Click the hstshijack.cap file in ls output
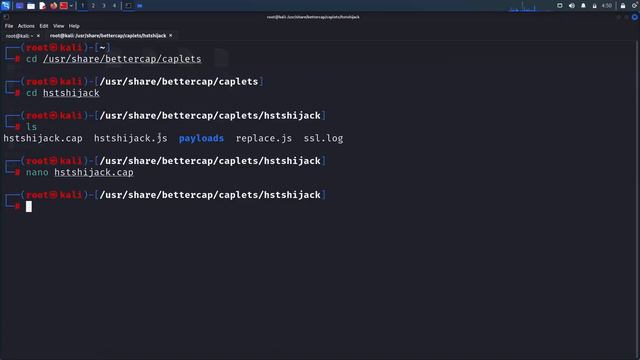The width and height of the screenshot is (640, 360). (43, 138)
